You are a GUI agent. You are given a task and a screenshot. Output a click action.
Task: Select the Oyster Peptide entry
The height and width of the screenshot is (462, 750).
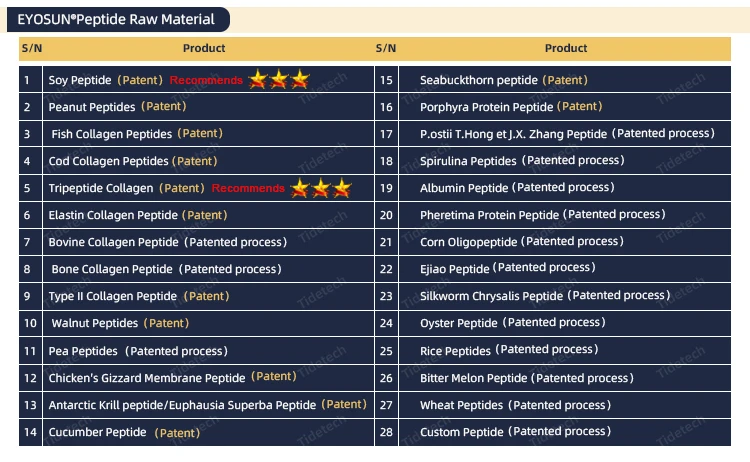458,323
